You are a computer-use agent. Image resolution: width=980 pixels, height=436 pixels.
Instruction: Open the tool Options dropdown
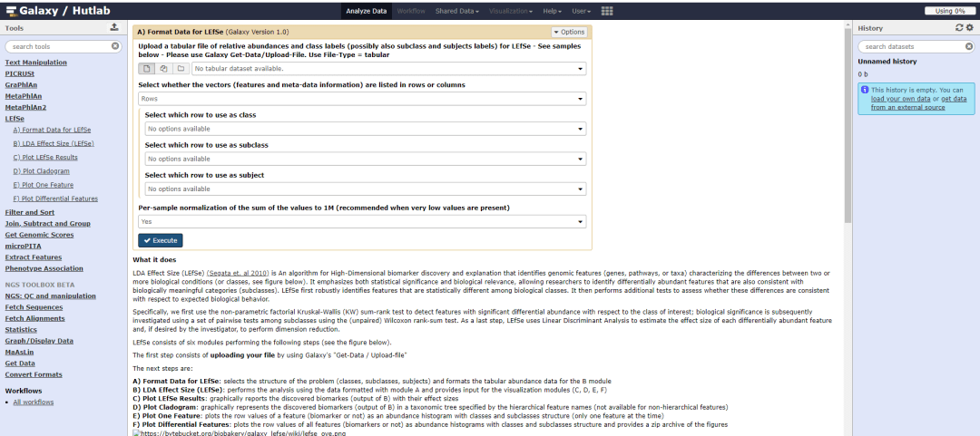[568, 32]
